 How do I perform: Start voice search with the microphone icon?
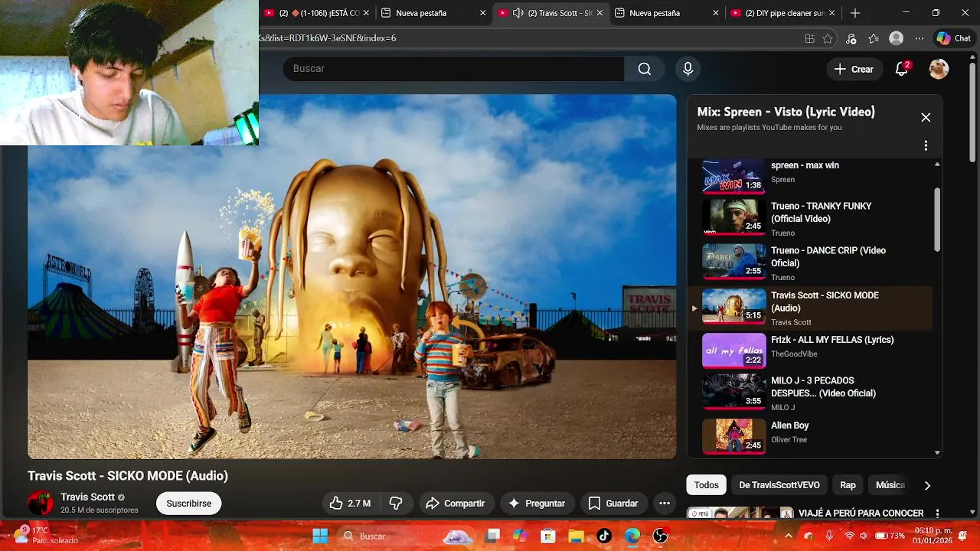[x=688, y=69]
